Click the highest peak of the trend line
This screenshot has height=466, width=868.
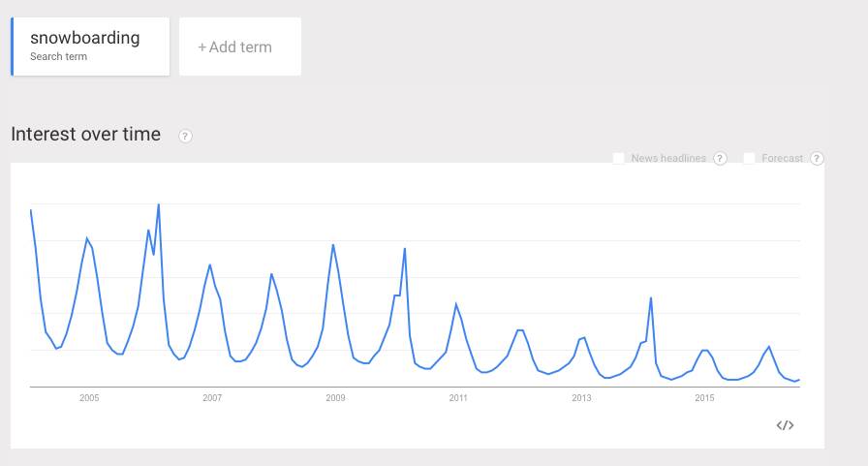click(159, 204)
